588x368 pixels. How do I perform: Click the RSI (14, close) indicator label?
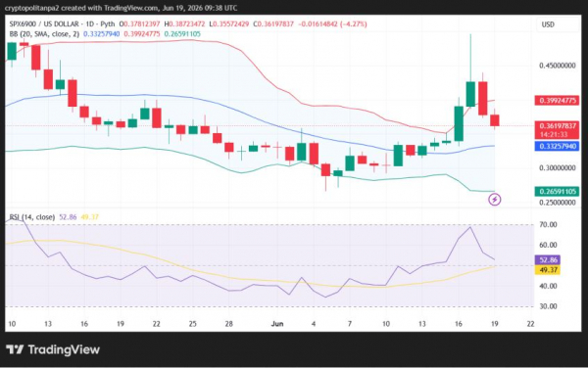point(32,217)
